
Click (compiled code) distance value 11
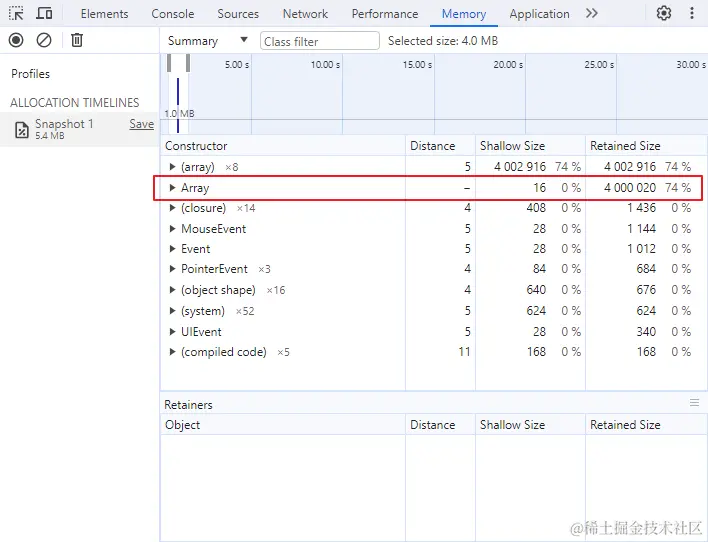464,351
